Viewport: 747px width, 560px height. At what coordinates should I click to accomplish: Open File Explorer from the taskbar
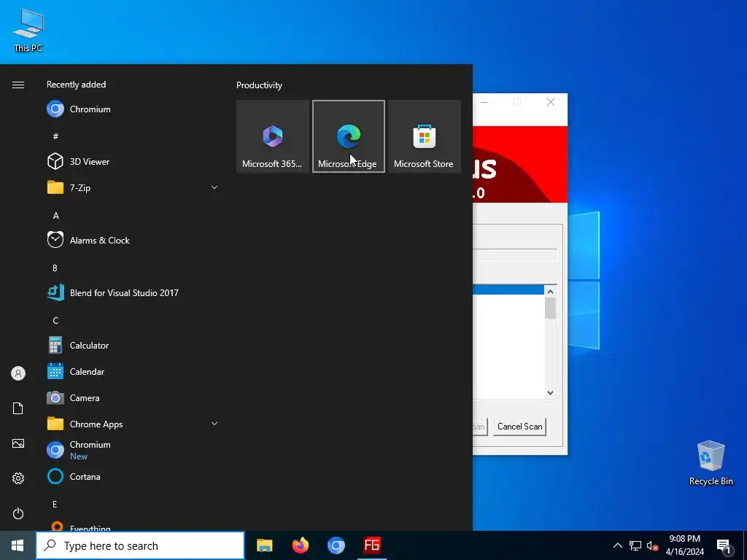[x=264, y=545]
